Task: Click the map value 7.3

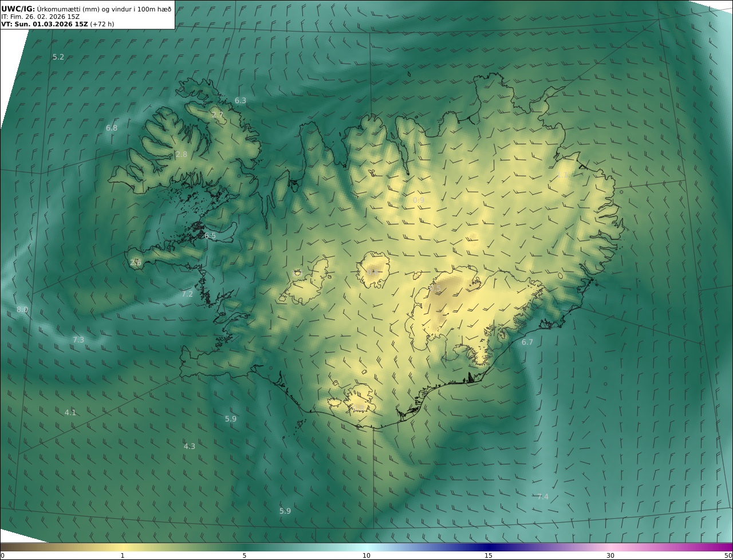Action: pos(78,340)
